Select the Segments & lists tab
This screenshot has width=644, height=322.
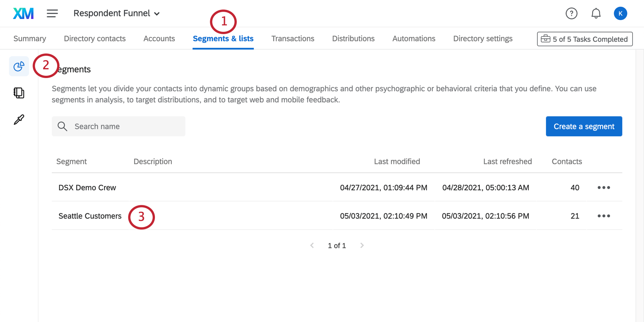coord(223,39)
